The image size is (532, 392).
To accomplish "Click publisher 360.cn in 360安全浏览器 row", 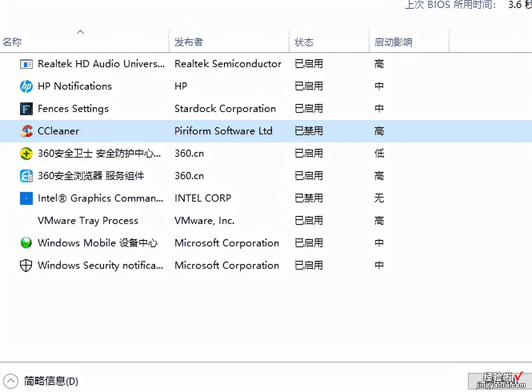I will [189, 176].
